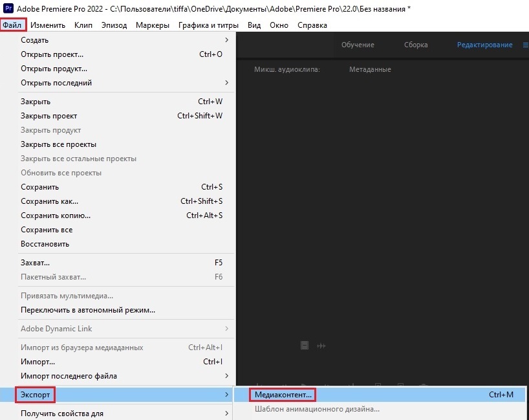
Task: Click the Premiere Pro logo in title bar
Action: coord(8,8)
